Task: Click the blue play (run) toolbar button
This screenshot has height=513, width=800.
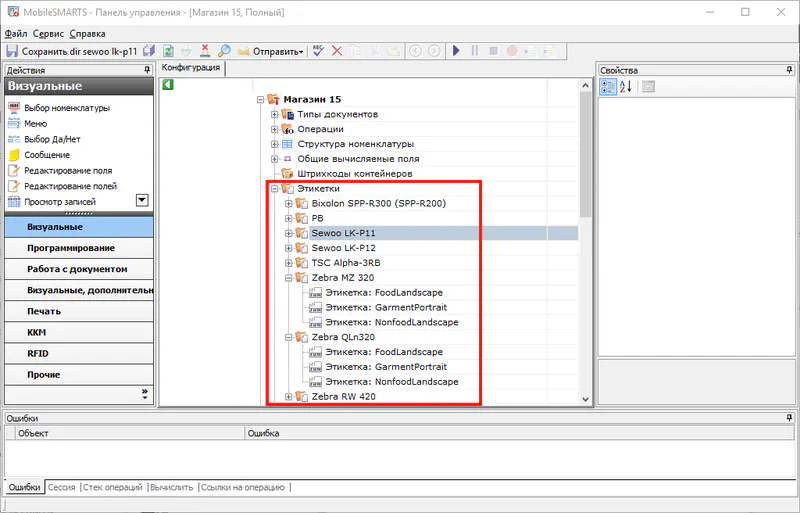Action: [x=456, y=51]
